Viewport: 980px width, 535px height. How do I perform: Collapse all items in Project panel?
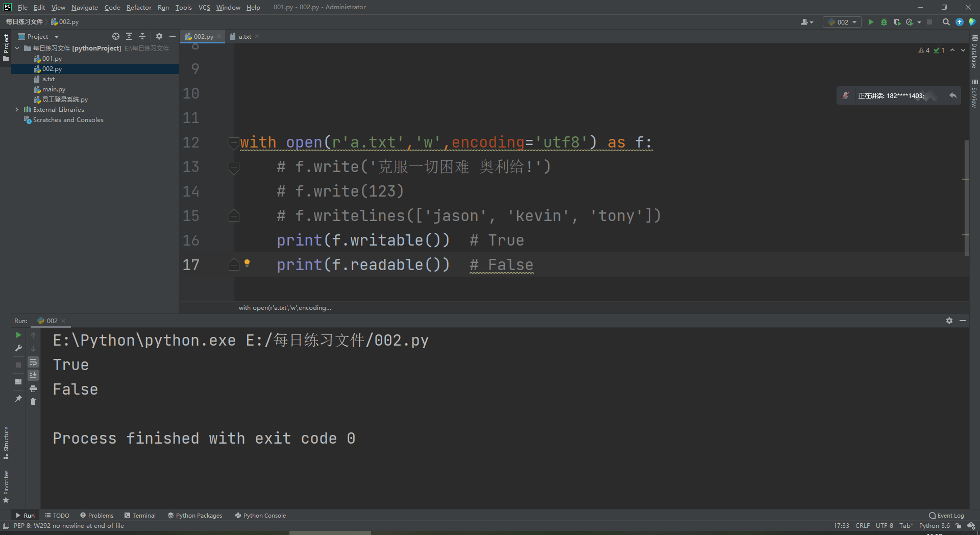142,36
